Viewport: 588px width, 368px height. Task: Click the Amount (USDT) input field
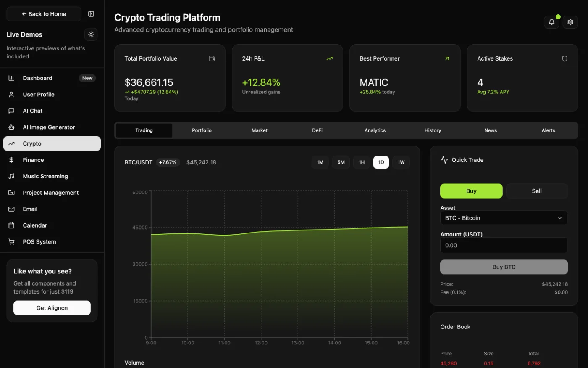(504, 245)
